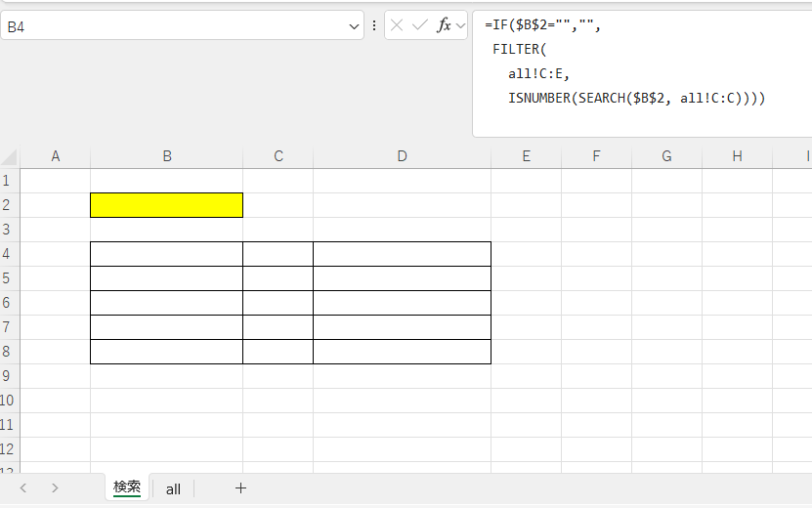Open the dropdown chevron beside fx
Viewport: 812px width, 508px height.
(x=461, y=26)
